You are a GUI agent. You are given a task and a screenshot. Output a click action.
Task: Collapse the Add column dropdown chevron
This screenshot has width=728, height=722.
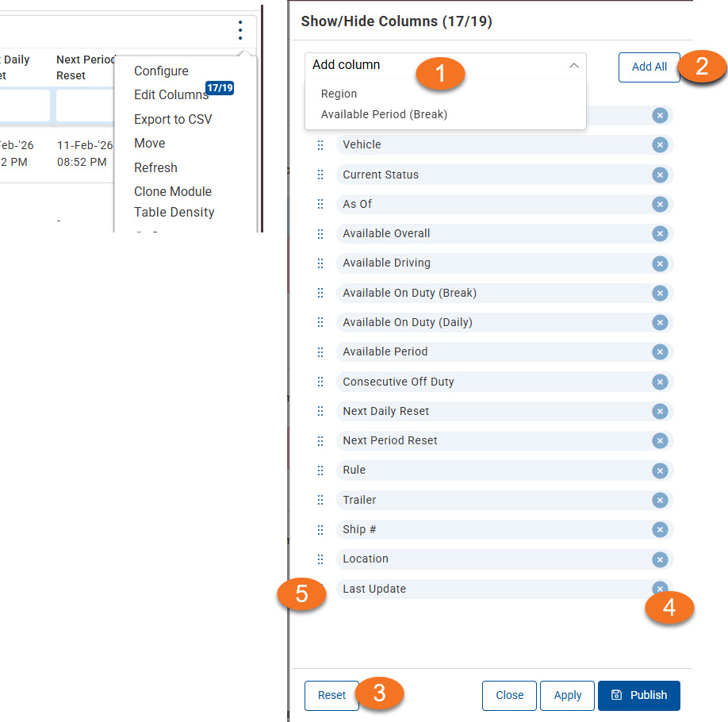click(574, 66)
